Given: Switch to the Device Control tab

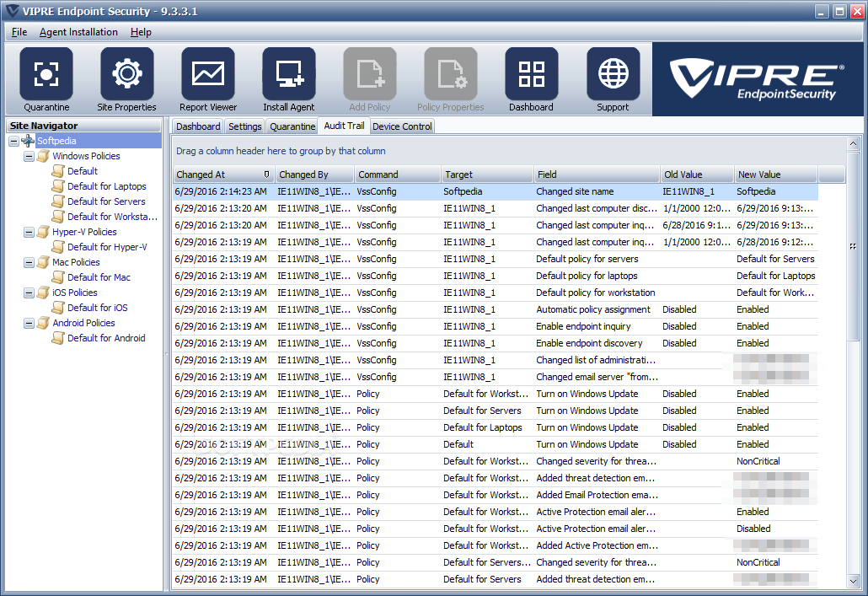Looking at the screenshot, I should pos(402,126).
